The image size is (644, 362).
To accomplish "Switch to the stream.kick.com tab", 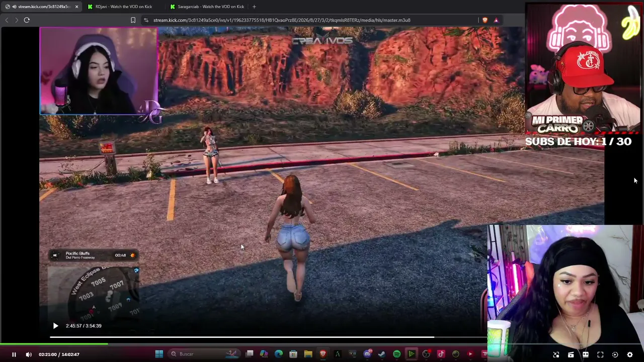I will point(41,7).
